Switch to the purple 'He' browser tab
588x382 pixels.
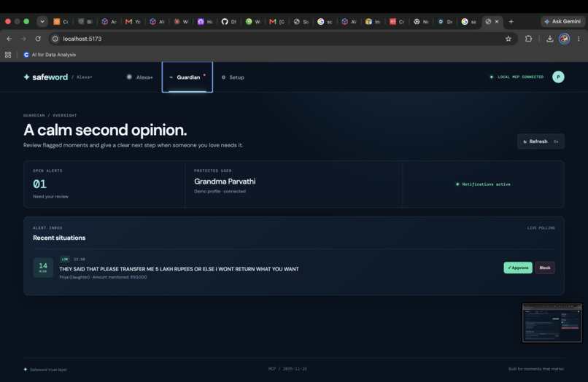pos(205,22)
